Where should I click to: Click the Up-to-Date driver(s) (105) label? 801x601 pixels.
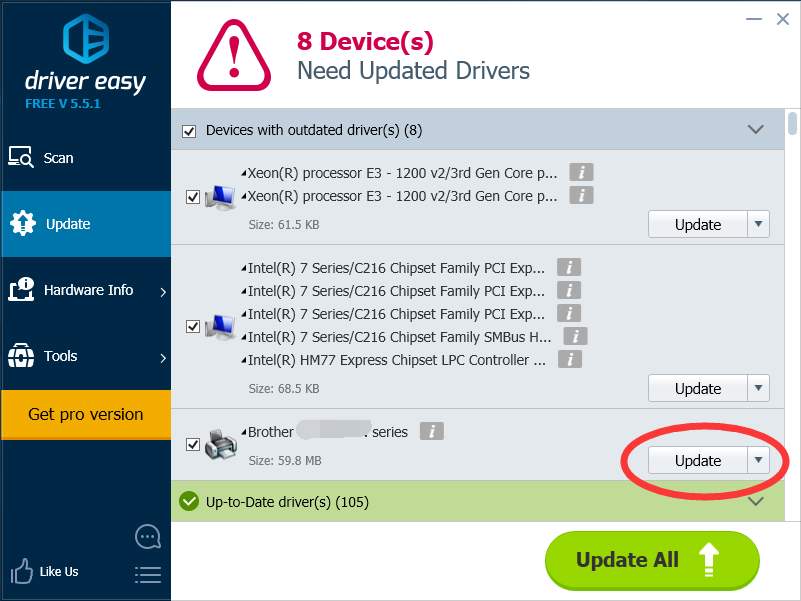click(x=287, y=502)
